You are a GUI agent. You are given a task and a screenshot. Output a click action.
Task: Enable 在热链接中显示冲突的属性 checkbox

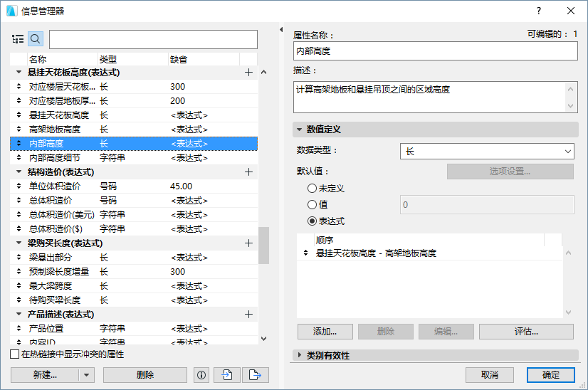click(15, 354)
